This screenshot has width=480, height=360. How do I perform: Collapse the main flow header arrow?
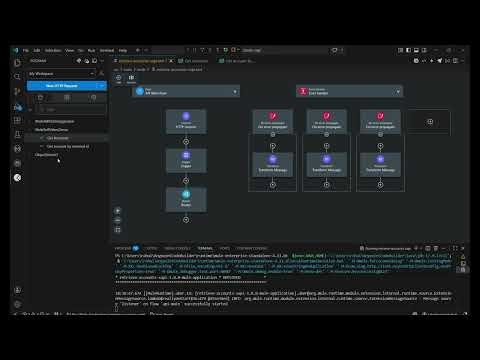tap(235, 92)
